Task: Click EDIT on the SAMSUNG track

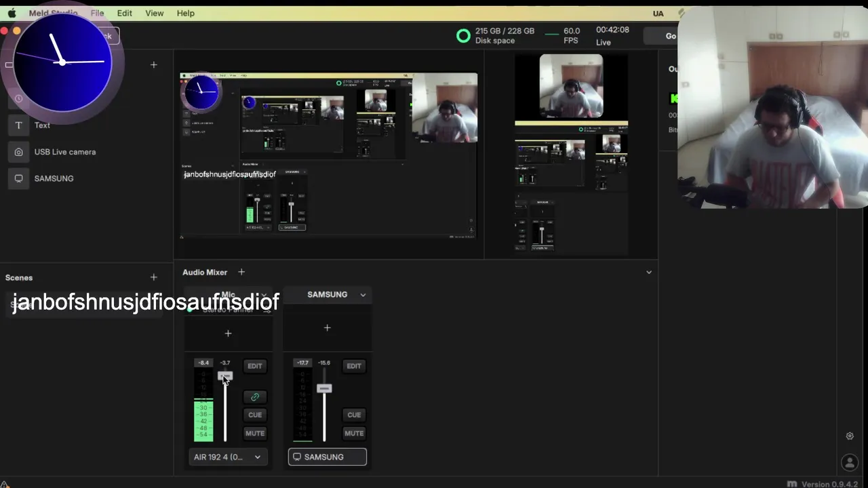Action: click(x=354, y=366)
